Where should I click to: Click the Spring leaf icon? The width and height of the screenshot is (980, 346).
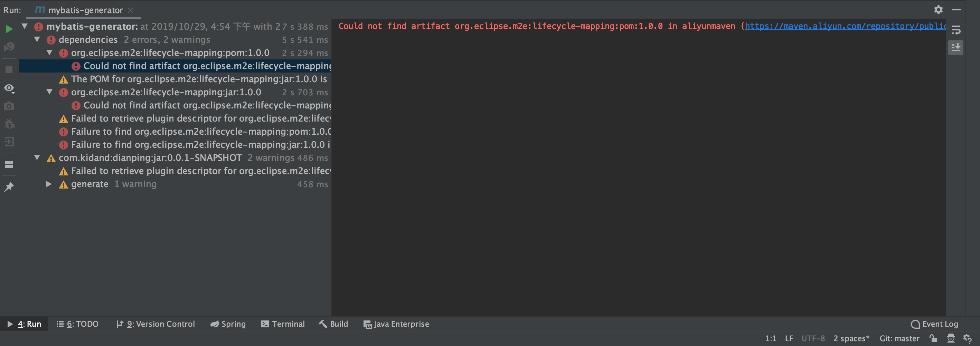[x=215, y=324]
